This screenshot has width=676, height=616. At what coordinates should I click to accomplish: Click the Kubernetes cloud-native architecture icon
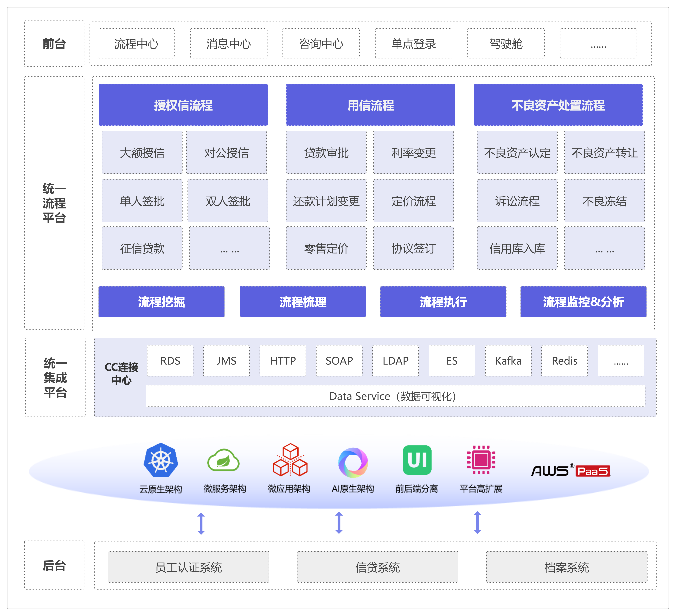(161, 460)
